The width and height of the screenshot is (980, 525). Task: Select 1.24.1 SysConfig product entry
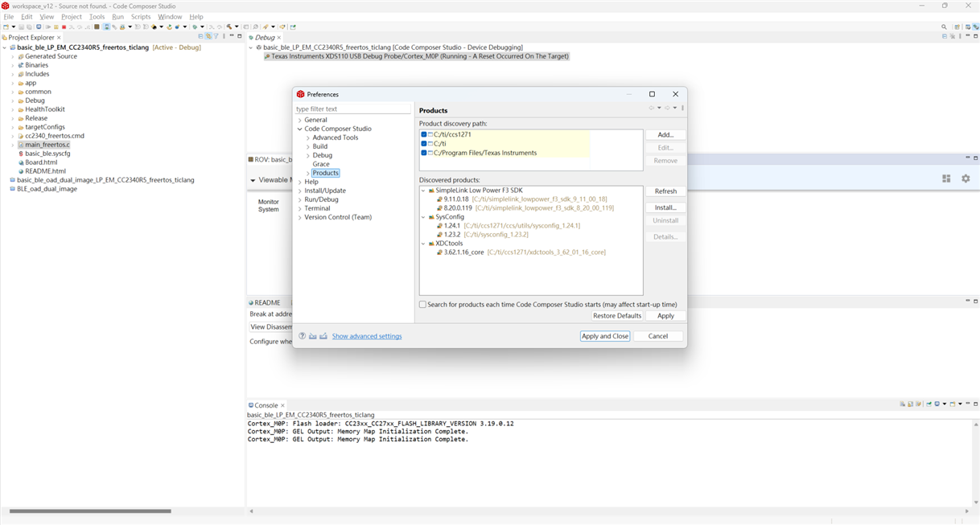pyautogui.click(x=509, y=226)
